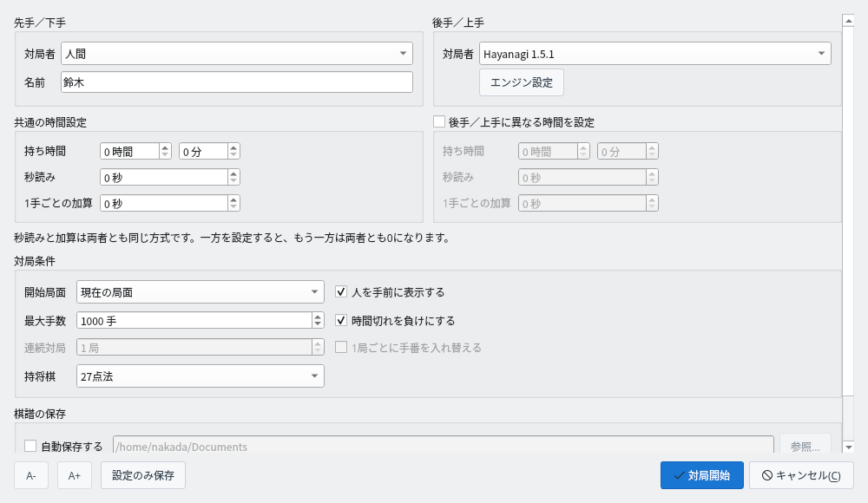Click the 共通の時間設定 section heading
Image resolution: width=868 pixels, height=503 pixels.
click(50, 122)
